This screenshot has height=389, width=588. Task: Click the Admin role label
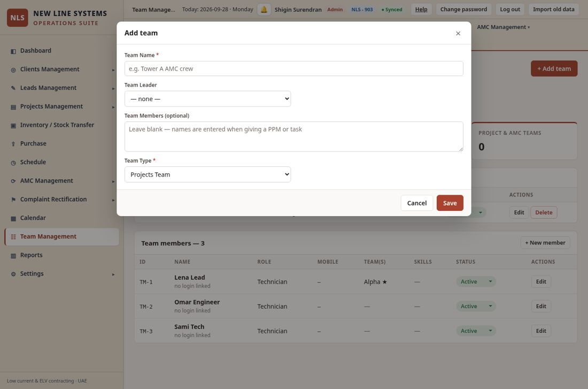[335, 10]
